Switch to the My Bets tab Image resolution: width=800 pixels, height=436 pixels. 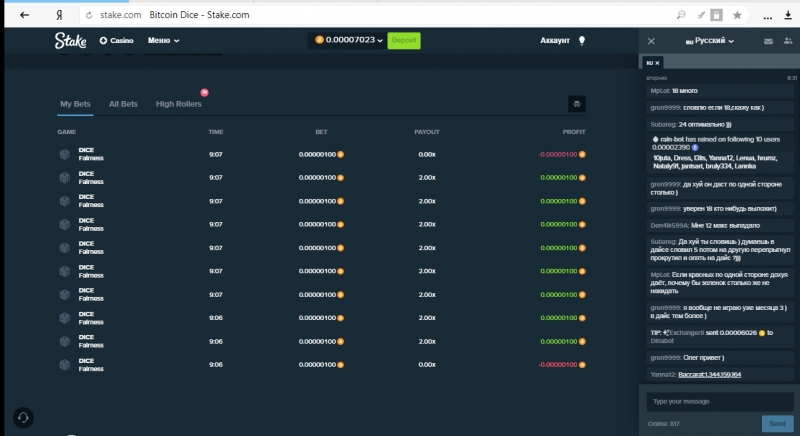pyautogui.click(x=75, y=104)
